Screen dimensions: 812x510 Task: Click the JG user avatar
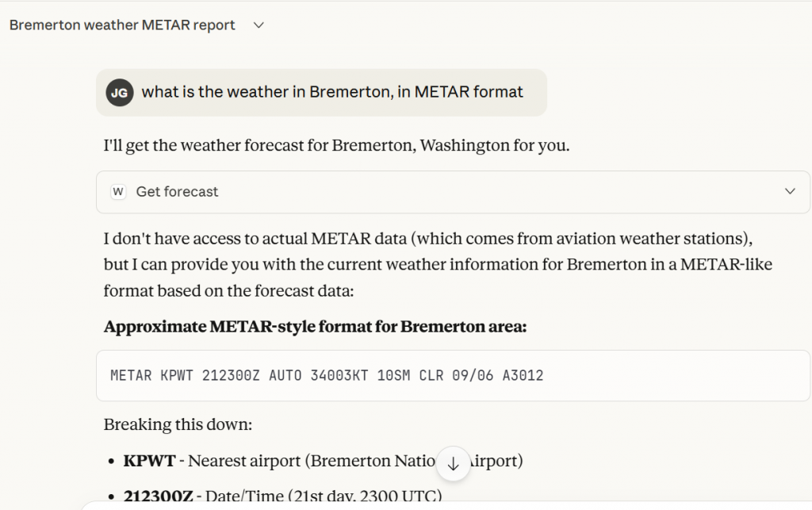(119, 93)
